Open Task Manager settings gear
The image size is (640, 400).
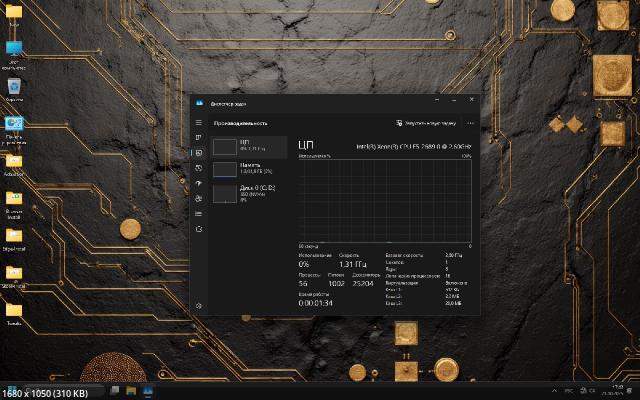[x=199, y=305]
